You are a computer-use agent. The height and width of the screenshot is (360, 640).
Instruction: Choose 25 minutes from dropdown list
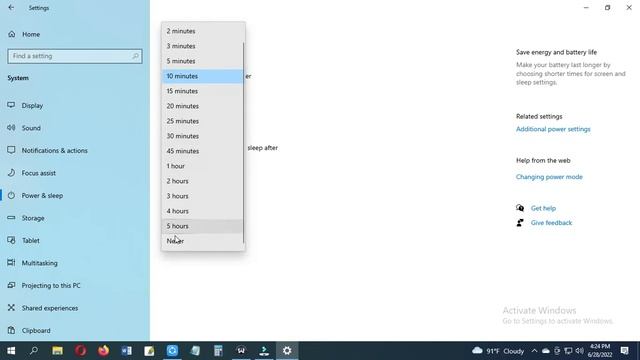[x=202, y=121]
